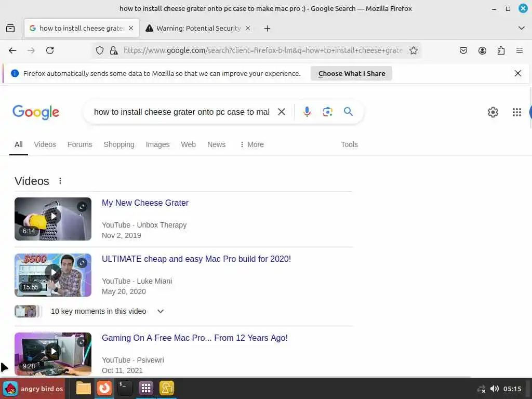The image size is (532, 399).
Task: Open My New Cheese Grater video link
Action: [x=145, y=203]
